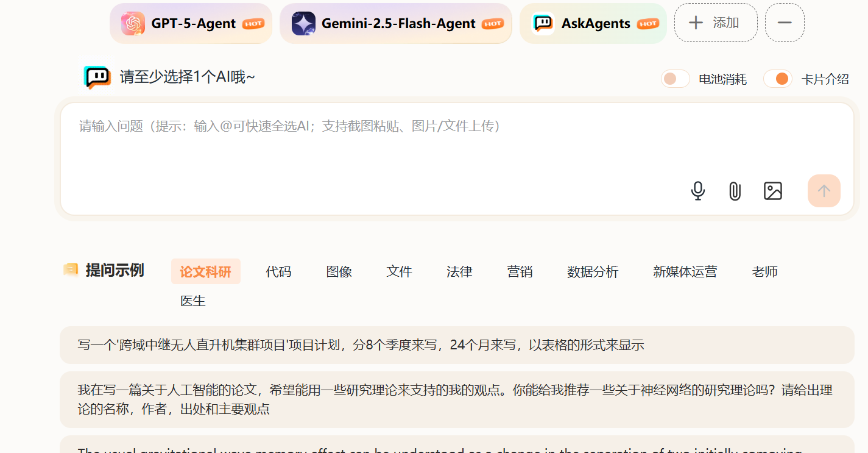868x453 pixels.
Task: Toggle the 电池消耗 switch
Action: click(675, 79)
